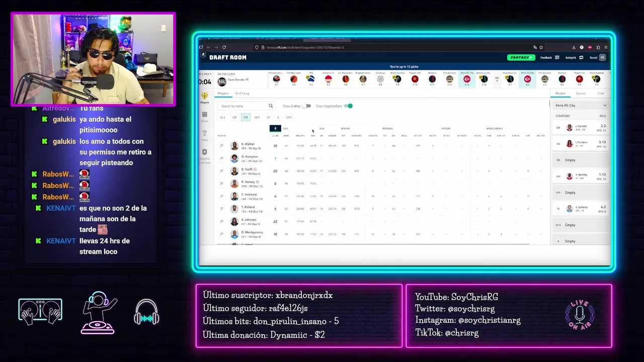Filter players by DEF
644x362 pixels.
click(289, 117)
